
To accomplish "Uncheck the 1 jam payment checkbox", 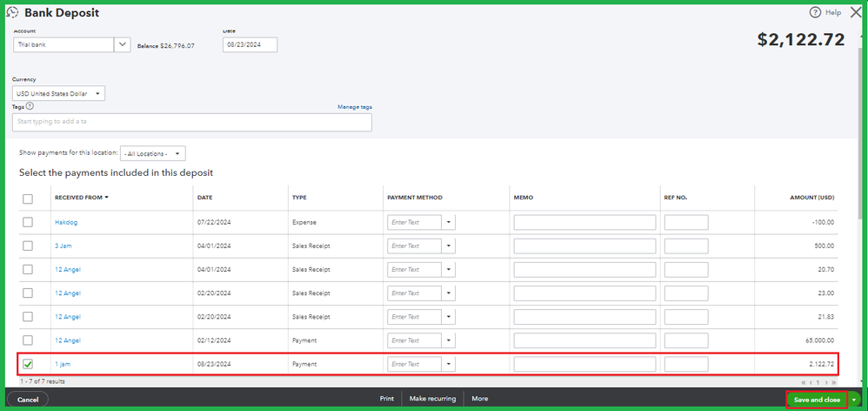I will pyautogui.click(x=28, y=364).
